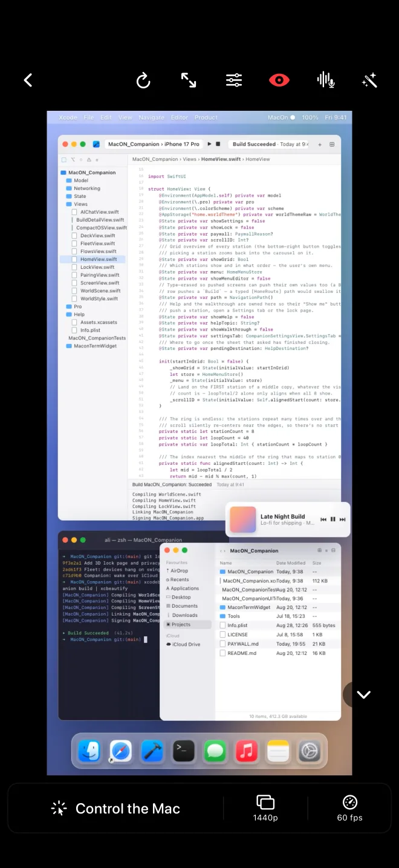Image resolution: width=399 pixels, height=868 pixels.
Task: Open Music from the Dock
Action: pos(247,751)
